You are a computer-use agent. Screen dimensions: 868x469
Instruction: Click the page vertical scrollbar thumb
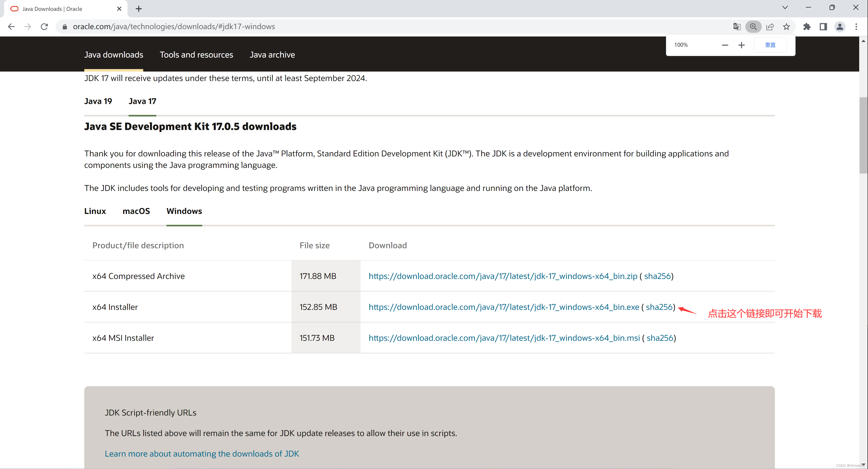[863, 135]
